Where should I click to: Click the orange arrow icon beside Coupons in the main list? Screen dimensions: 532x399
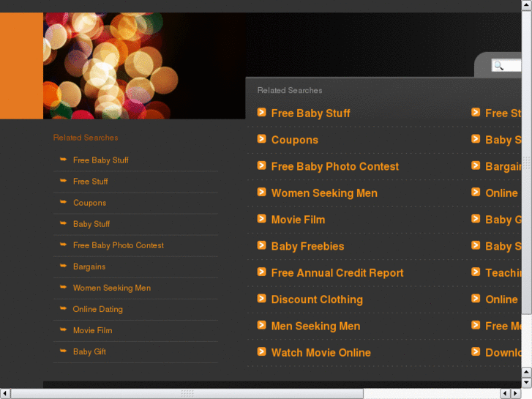tap(261, 139)
